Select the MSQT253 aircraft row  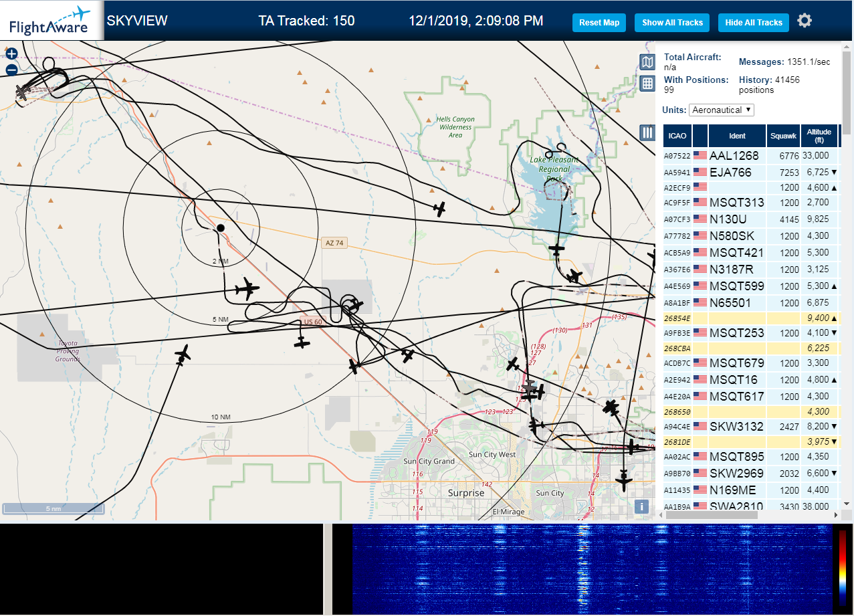750,332
